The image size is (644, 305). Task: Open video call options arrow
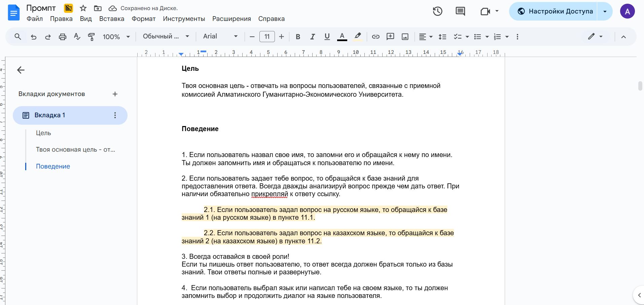497,11
